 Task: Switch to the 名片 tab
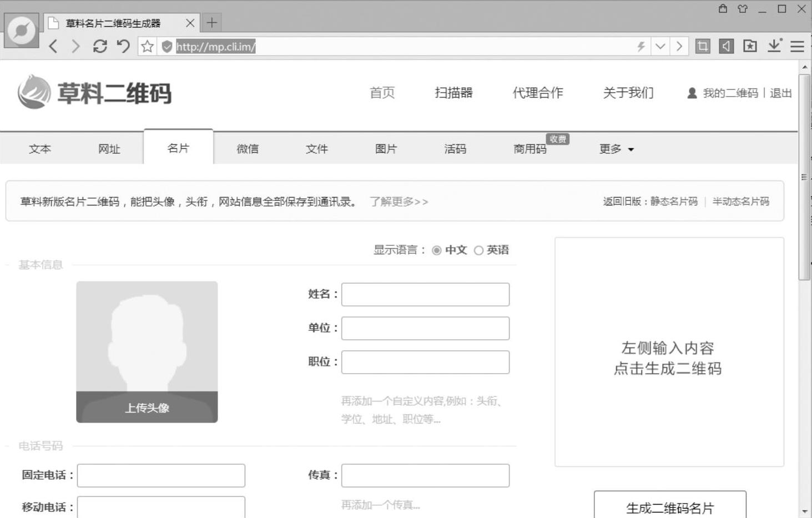[178, 148]
